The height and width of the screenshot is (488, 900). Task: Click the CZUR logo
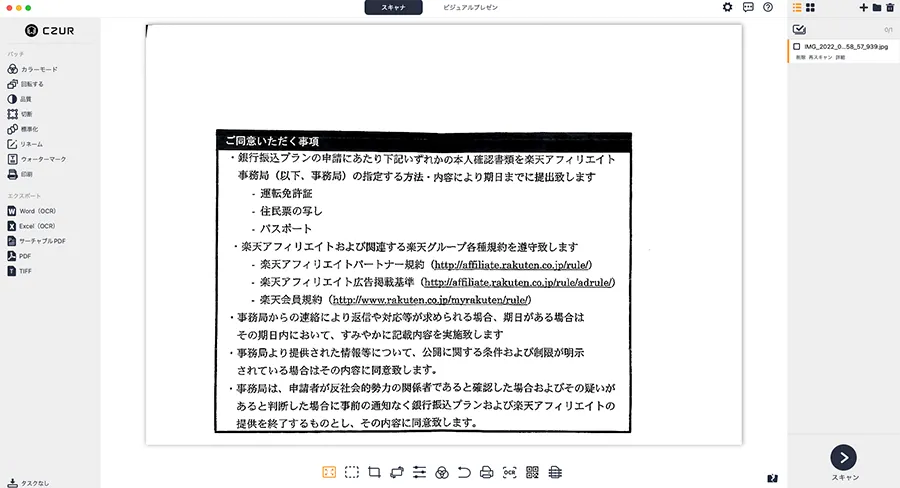pos(49,30)
